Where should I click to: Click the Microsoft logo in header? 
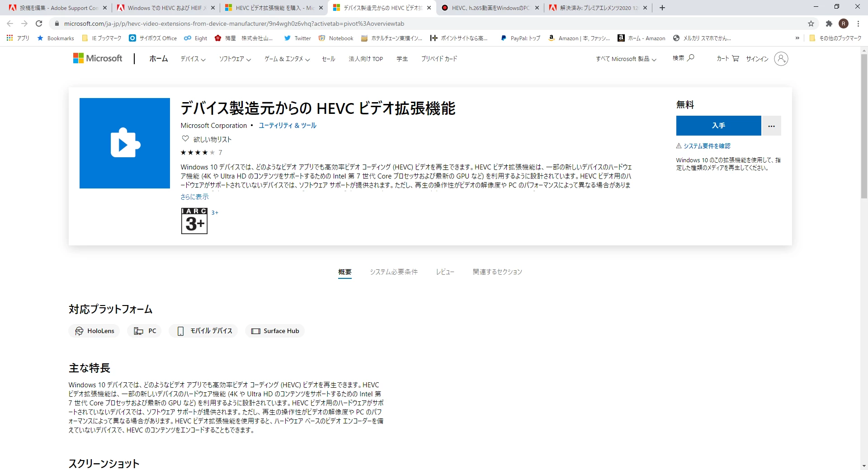(x=98, y=58)
